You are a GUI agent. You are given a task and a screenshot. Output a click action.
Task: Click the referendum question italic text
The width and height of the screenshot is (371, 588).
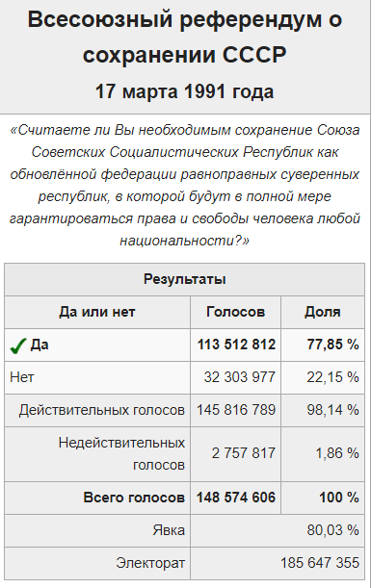pyautogui.click(x=185, y=185)
